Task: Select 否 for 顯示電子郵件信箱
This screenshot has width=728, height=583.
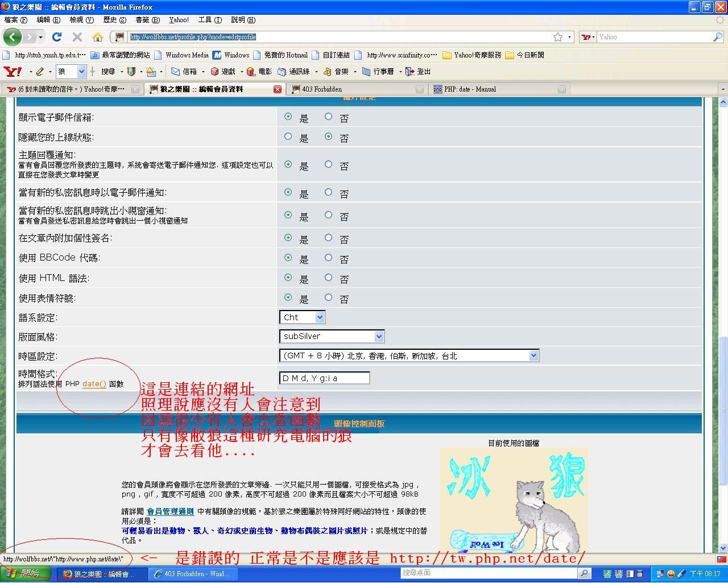Action: [328, 117]
